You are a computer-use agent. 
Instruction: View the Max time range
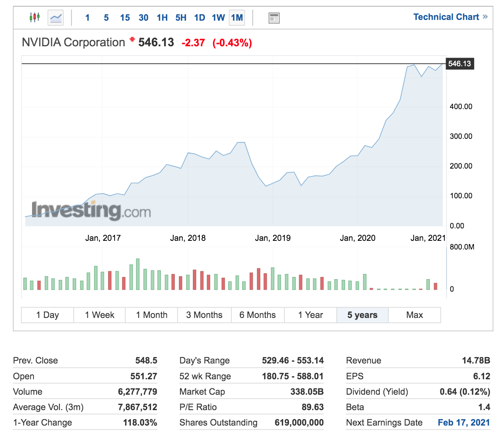(x=414, y=315)
